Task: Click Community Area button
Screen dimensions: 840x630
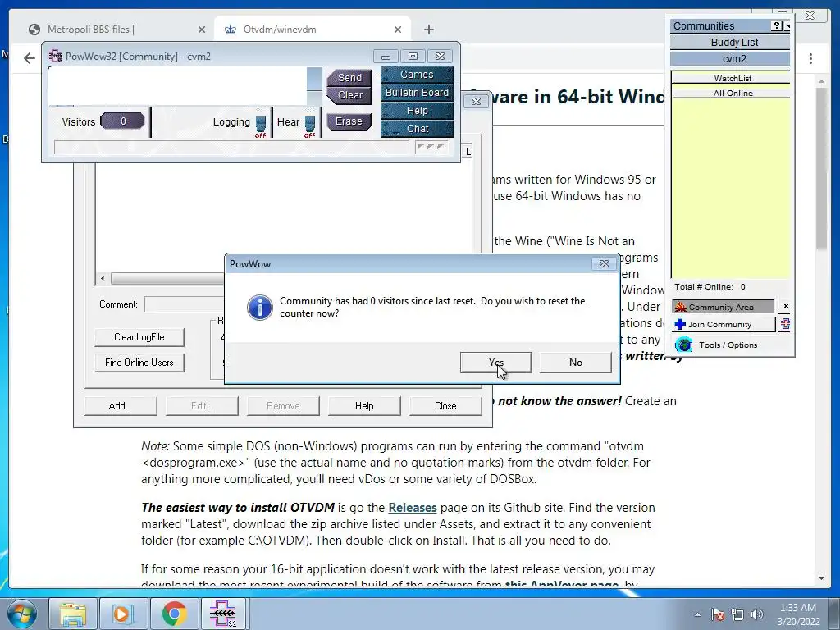Action: [x=724, y=307]
